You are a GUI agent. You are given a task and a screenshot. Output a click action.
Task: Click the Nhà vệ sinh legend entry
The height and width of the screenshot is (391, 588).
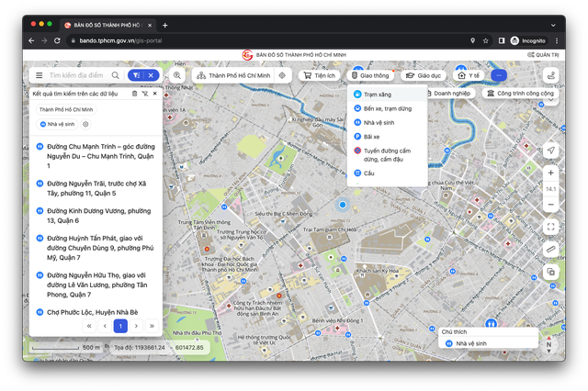pyautogui.click(x=466, y=343)
